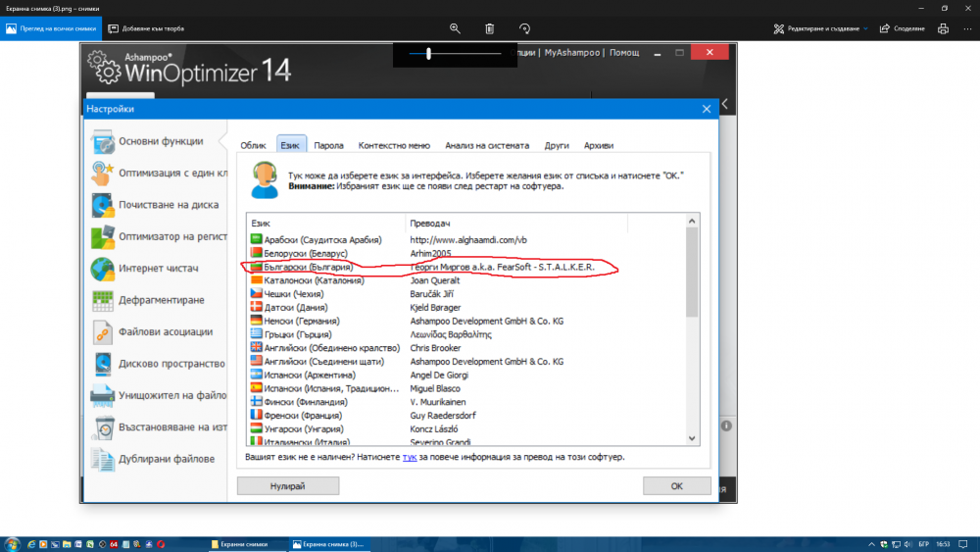The image size is (980, 552).
Task: Click the Windows Start orb
Action: point(11,544)
